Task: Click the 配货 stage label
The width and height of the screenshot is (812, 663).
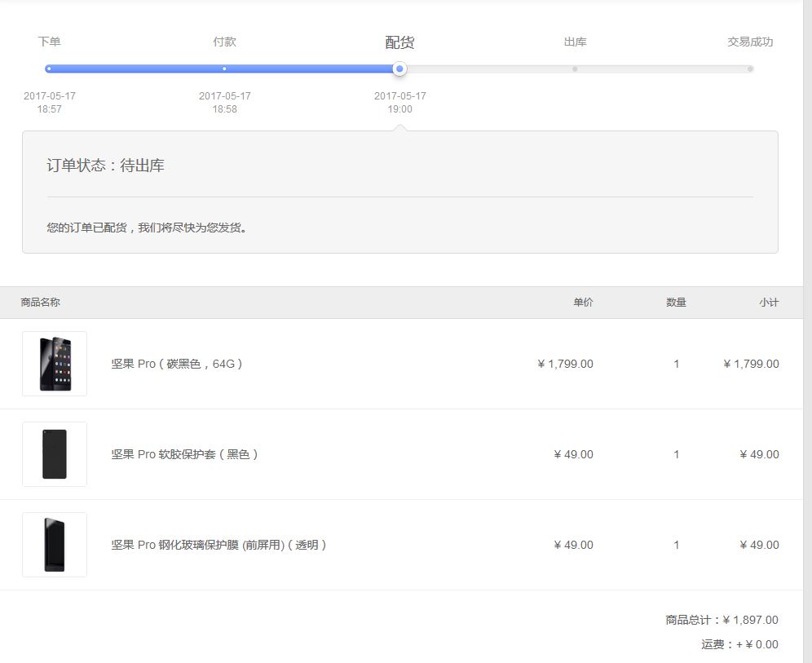Action: (399, 42)
